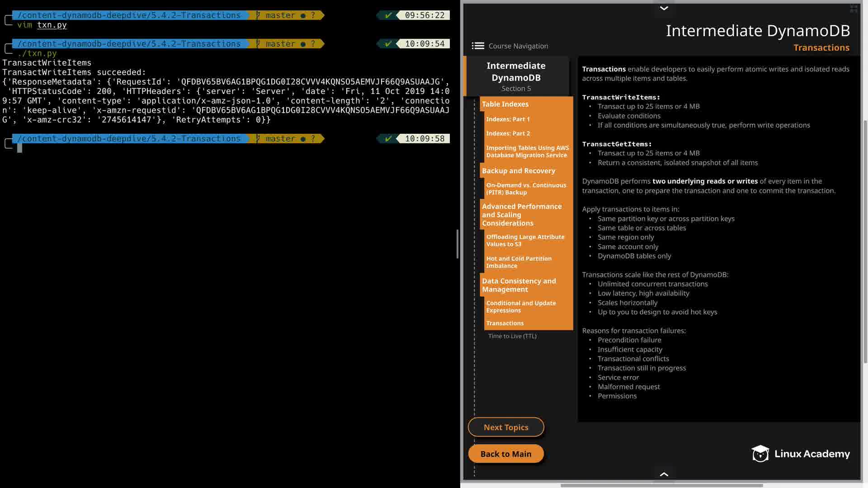Click the terminal cursor at the prompt
The width and height of the screenshot is (868, 488).
tap(19, 148)
